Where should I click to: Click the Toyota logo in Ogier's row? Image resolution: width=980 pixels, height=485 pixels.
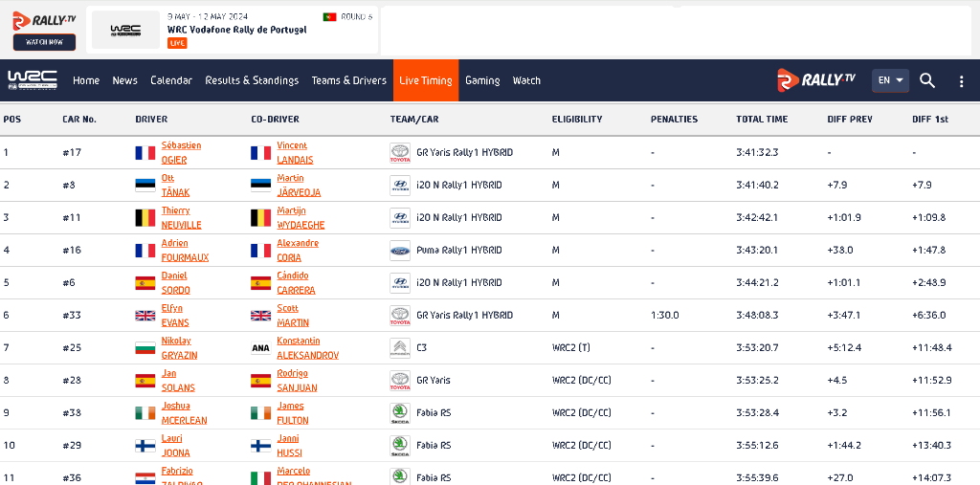399,152
